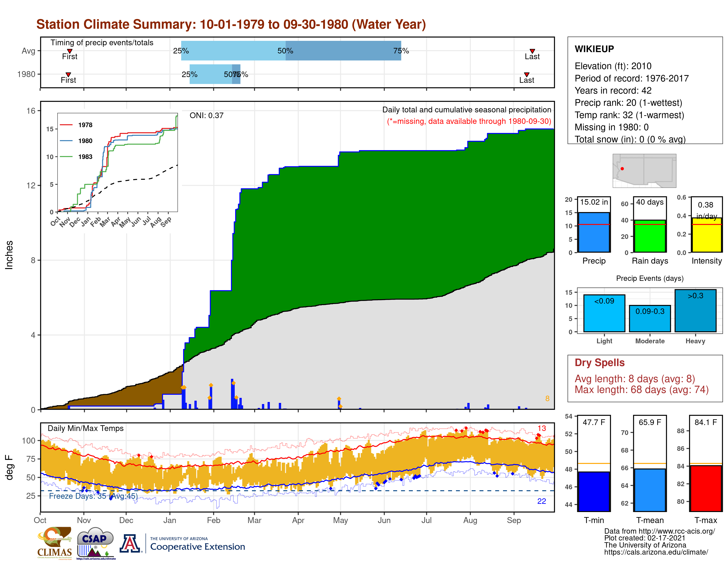Click the red T-max bar

(x=706, y=489)
